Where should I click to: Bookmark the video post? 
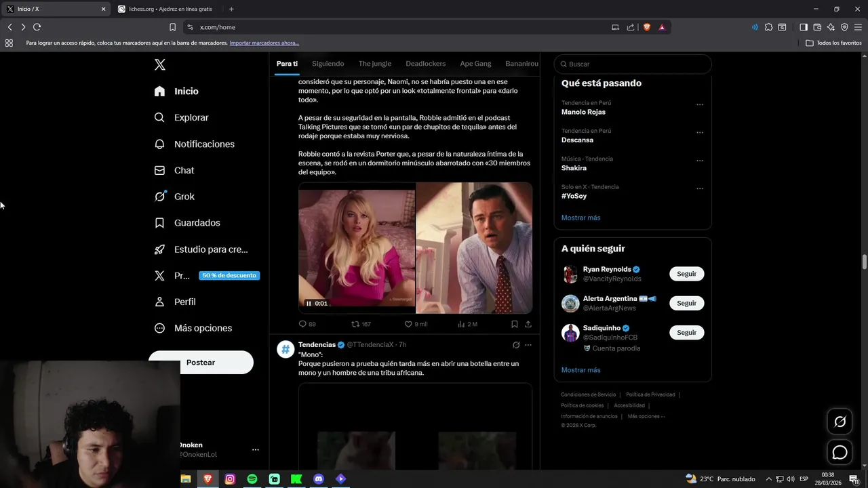(x=515, y=324)
